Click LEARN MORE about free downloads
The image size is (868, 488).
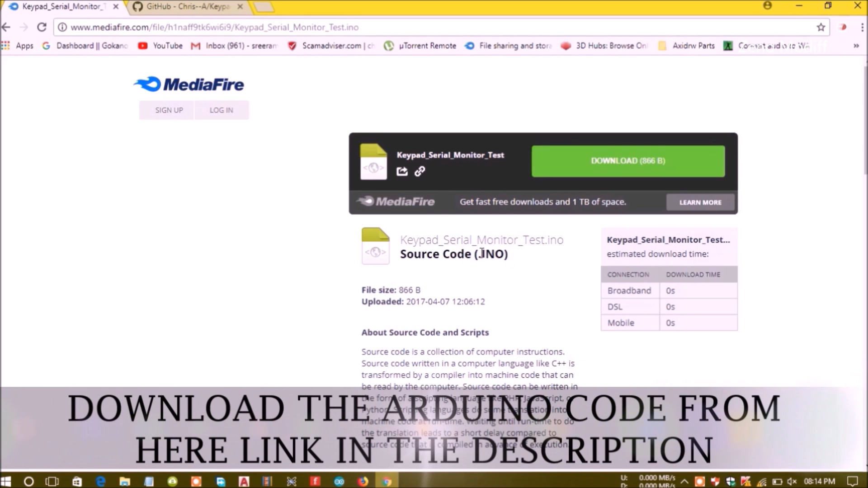(700, 202)
